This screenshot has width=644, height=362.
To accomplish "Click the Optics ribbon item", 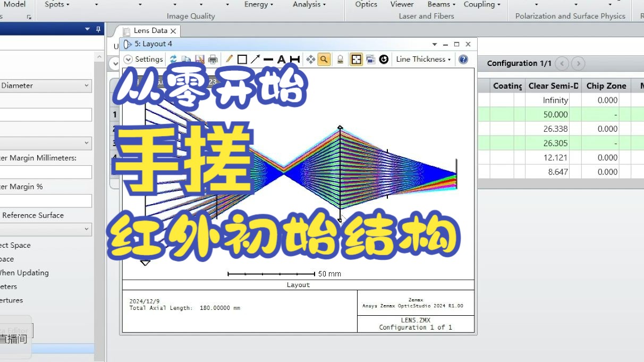I will (x=366, y=4).
